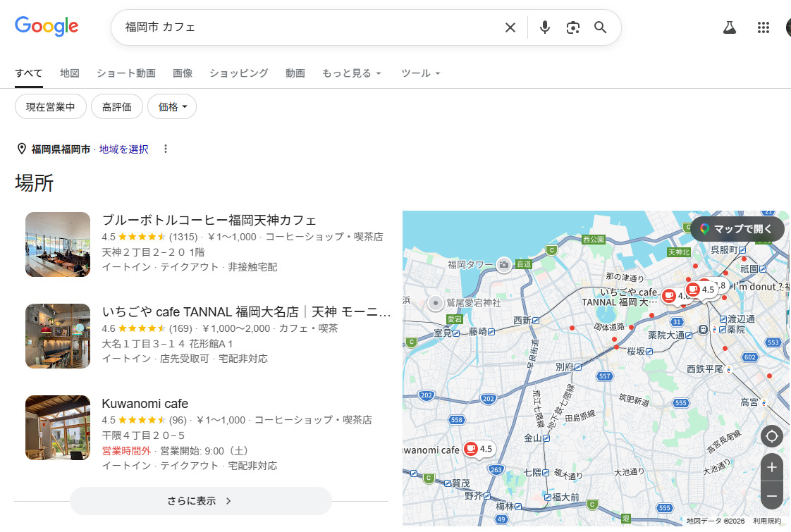Zoom out on the map with minus button
This screenshot has width=791, height=532.
(771, 496)
